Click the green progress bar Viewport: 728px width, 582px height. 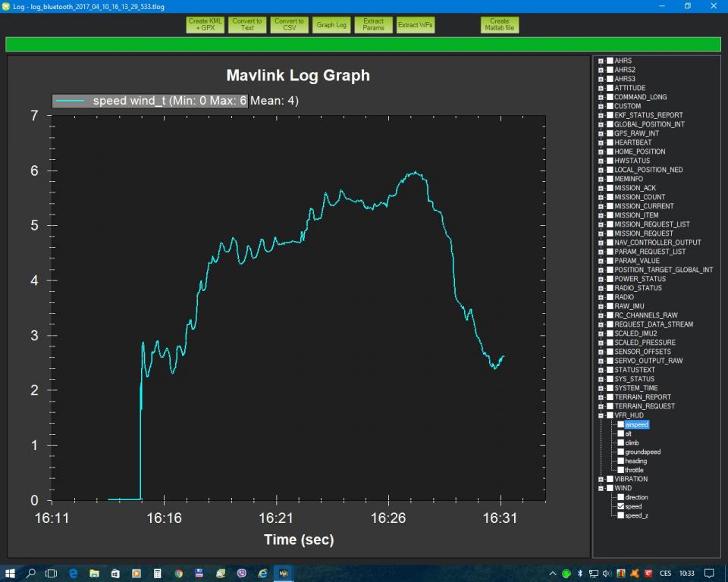(x=363, y=44)
